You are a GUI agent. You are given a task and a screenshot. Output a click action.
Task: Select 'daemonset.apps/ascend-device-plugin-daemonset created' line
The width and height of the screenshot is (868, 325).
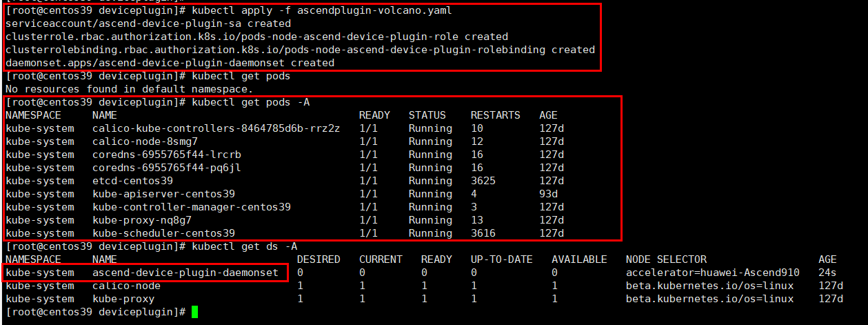[170, 63]
